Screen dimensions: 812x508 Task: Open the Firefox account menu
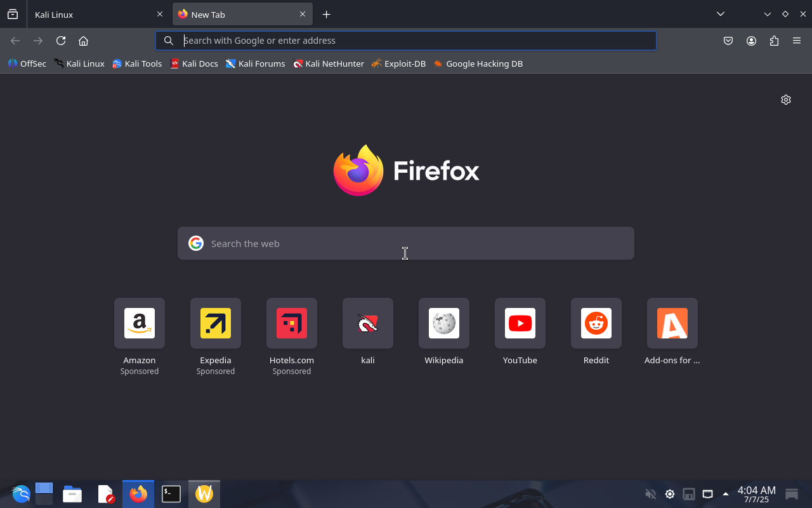(751, 41)
